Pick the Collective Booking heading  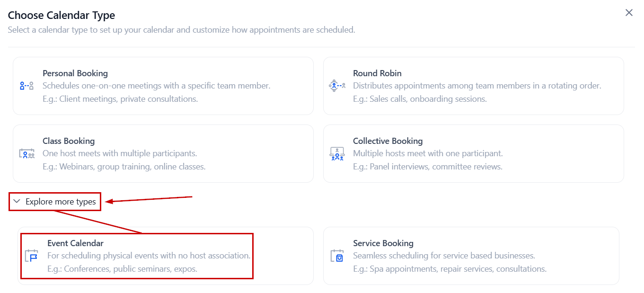[388, 141]
